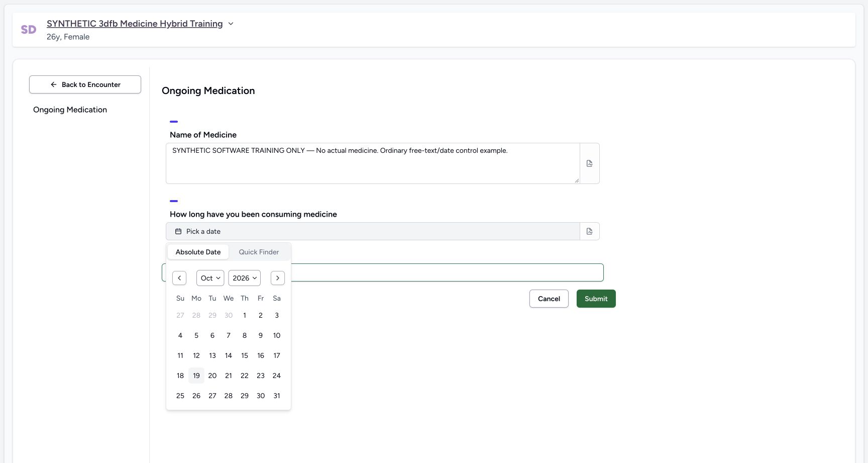The width and height of the screenshot is (868, 463).
Task: Pick October 6 in the calendar
Action: coord(212,335)
